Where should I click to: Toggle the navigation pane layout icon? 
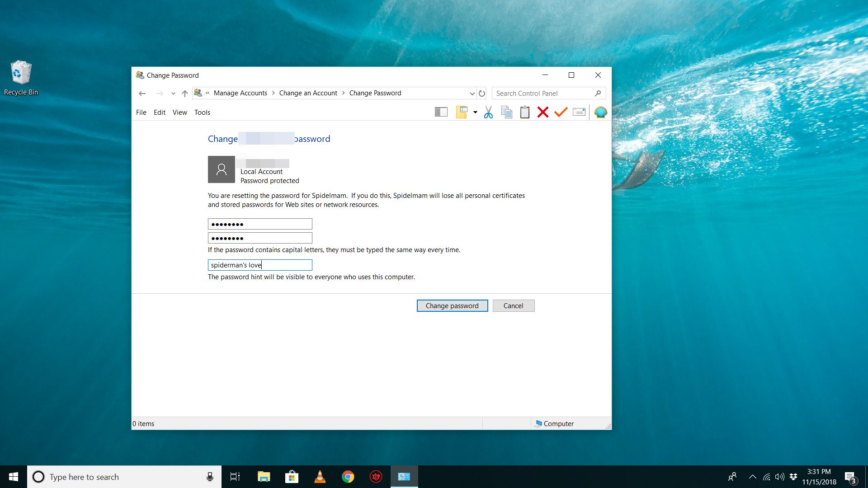(x=440, y=112)
